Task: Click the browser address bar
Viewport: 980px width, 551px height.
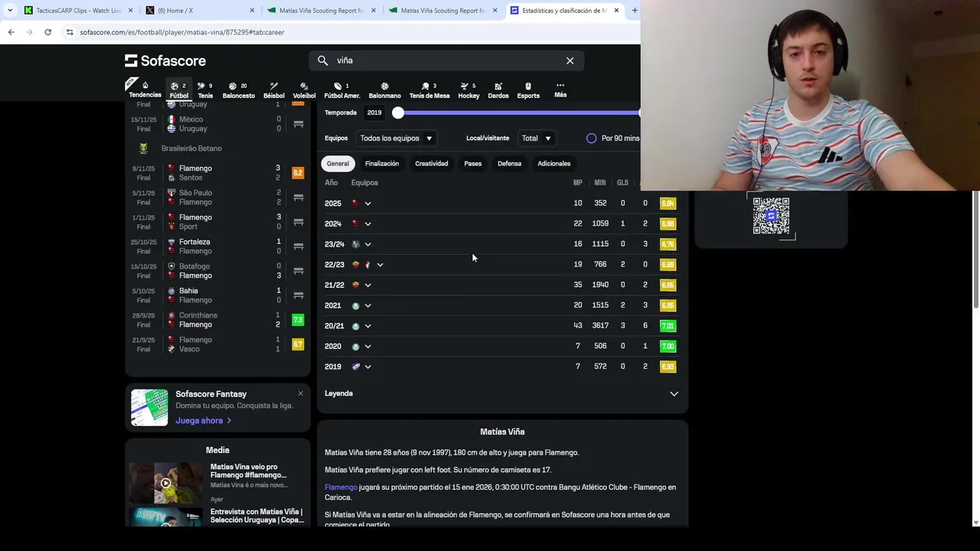Action: [x=352, y=32]
